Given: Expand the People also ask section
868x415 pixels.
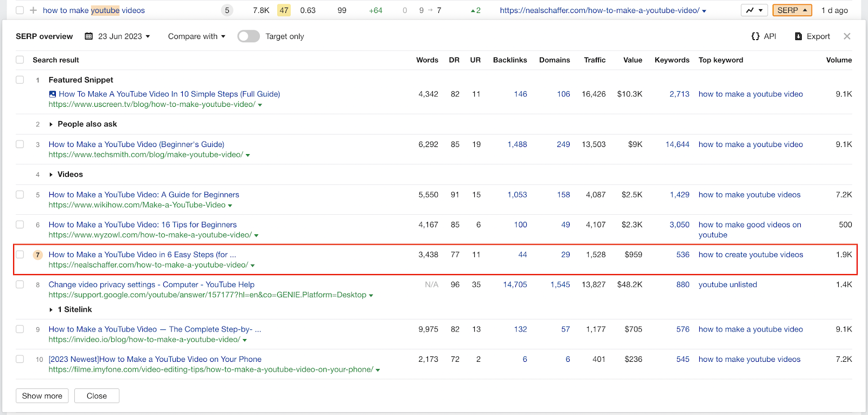Looking at the screenshot, I should click(x=51, y=124).
